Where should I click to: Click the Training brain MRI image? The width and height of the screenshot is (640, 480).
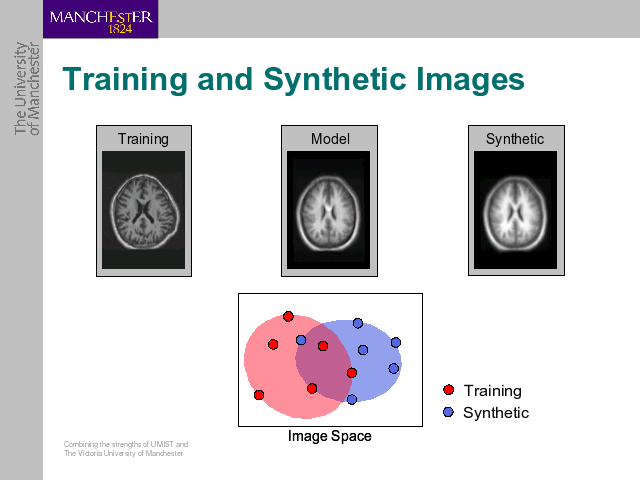click(144, 210)
